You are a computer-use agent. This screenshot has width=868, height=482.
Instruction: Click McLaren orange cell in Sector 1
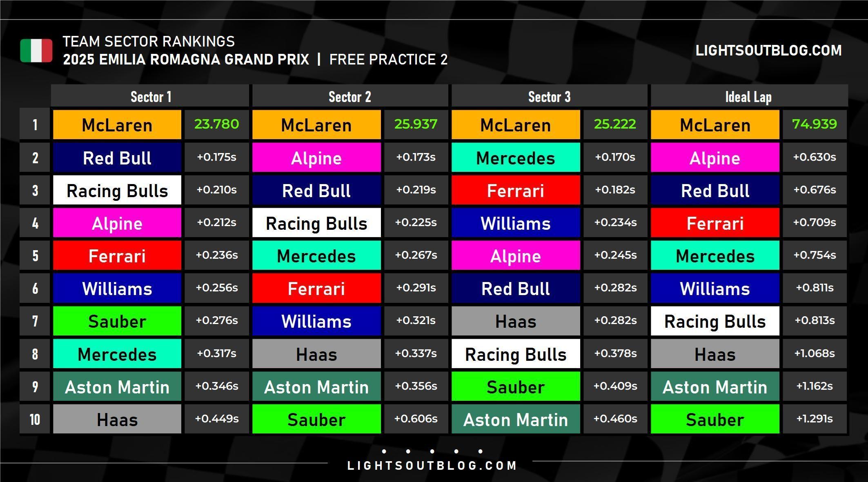click(117, 124)
